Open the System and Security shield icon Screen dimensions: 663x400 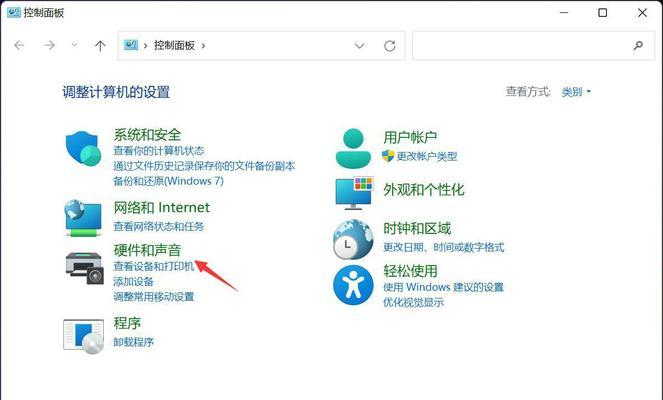83,149
